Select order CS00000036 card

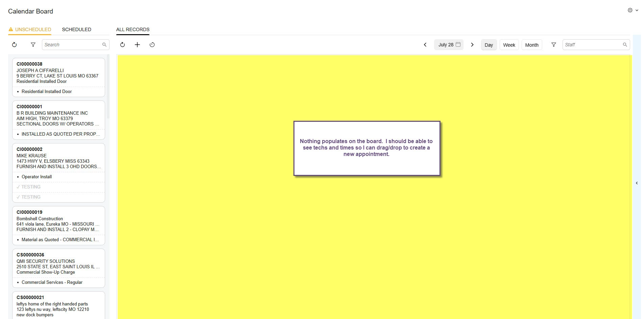point(58,268)
